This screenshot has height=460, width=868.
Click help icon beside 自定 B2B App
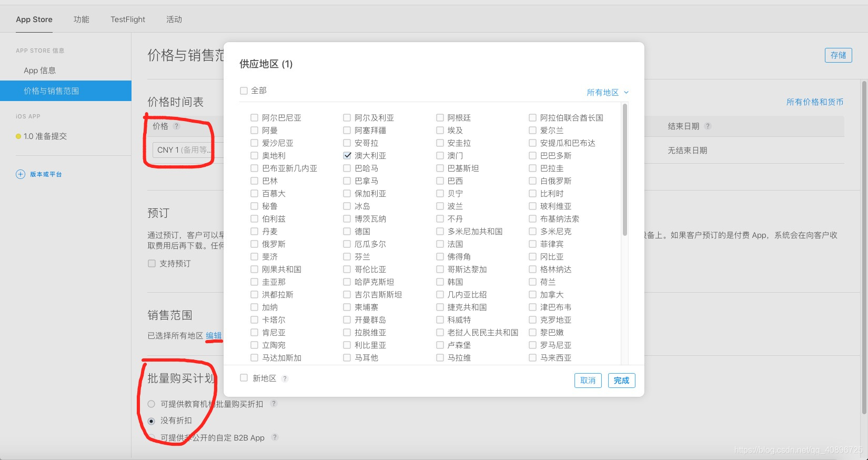pos(275,437)
